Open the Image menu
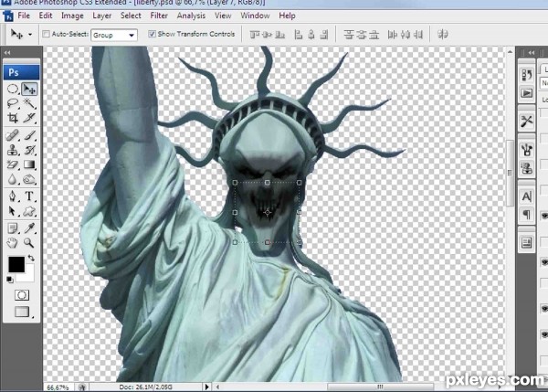The height and width of the screenshot is (392, 548). [x=72, y=16]
